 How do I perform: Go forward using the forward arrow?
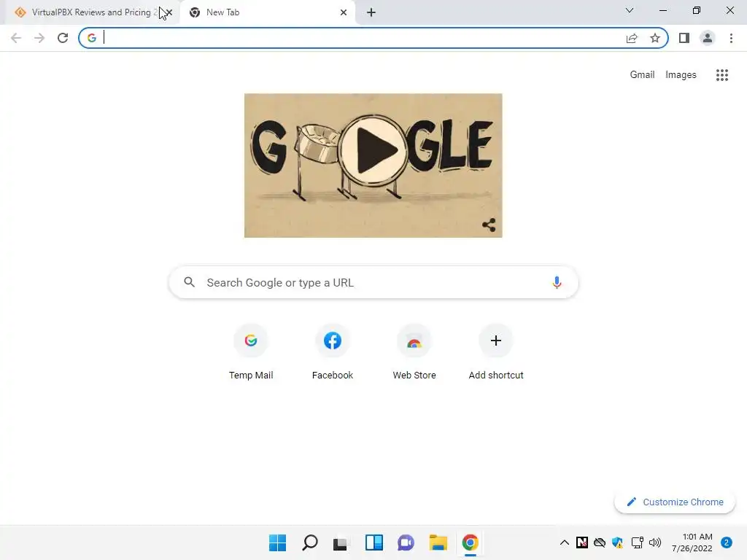[39, 38]
